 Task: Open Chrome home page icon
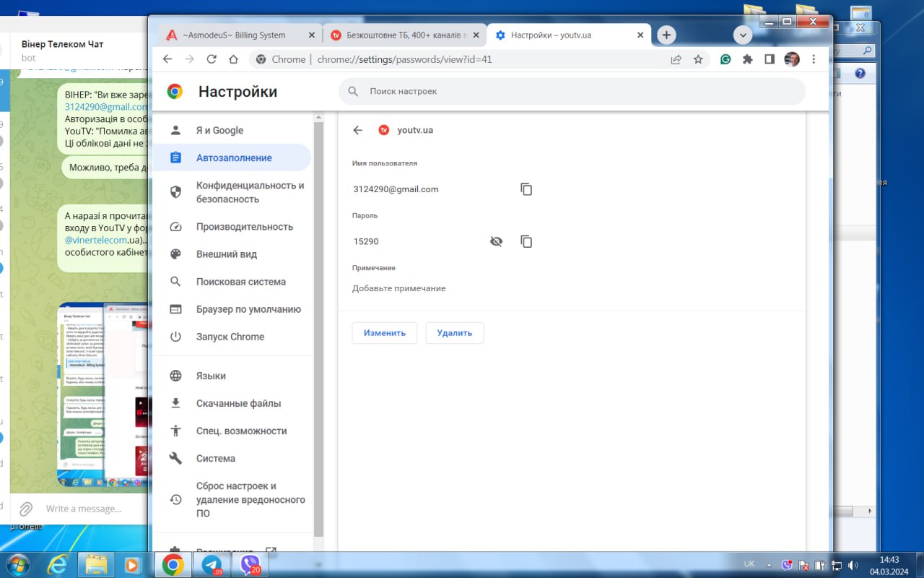[232, 59]
